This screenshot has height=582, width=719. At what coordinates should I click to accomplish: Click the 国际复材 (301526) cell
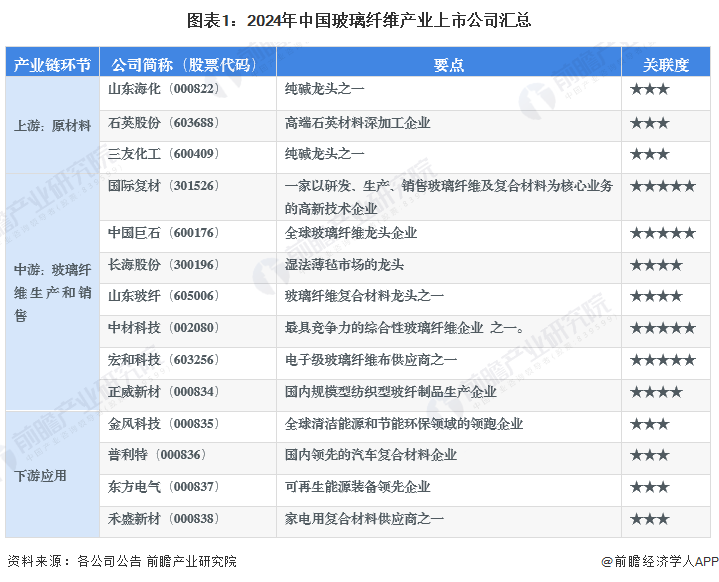point(188,197)
